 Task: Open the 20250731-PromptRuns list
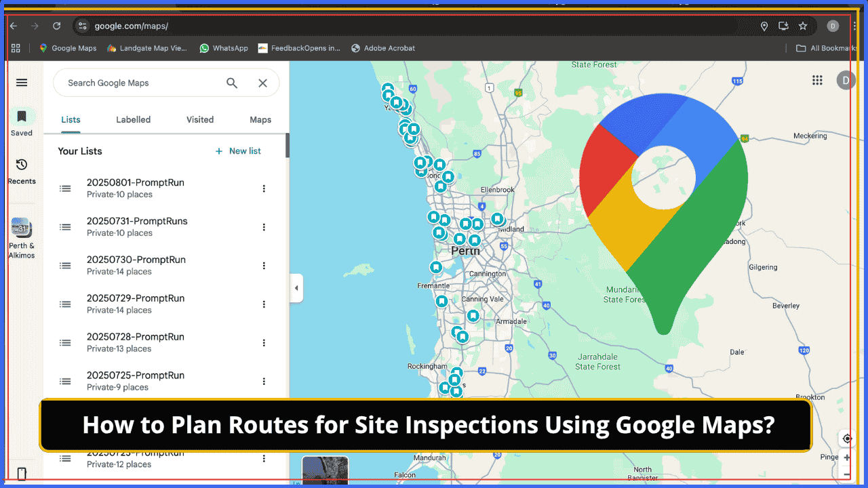(x=137, y=226)
